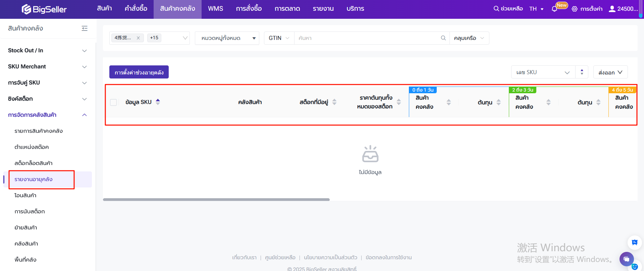Open บริการ top menu

(355, 9)
